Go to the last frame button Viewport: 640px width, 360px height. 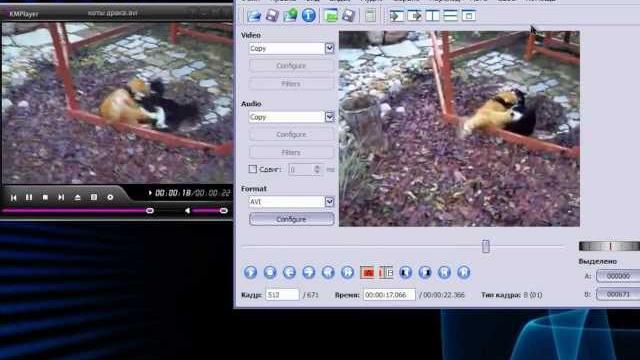(x=463, y=272)
